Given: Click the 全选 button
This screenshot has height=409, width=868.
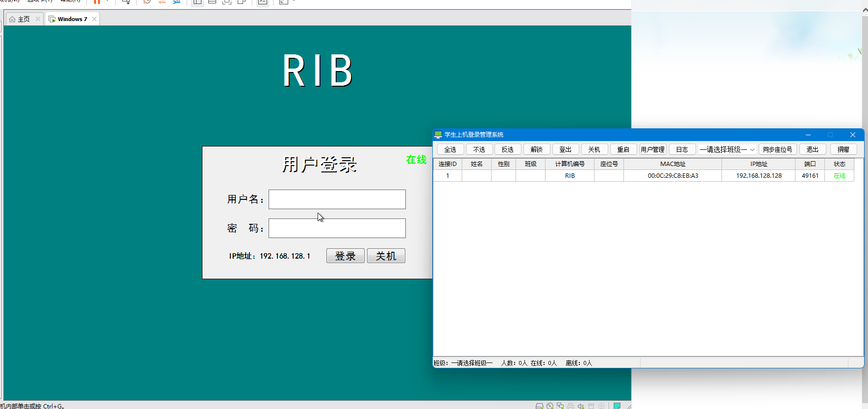Looking at the screenshot, I should coord(450,149).
